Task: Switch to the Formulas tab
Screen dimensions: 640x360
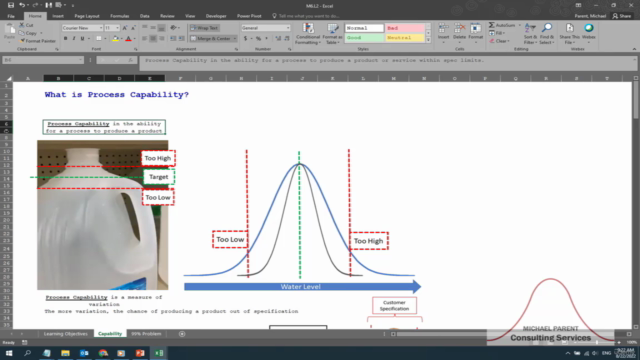Action: point(120,16)
